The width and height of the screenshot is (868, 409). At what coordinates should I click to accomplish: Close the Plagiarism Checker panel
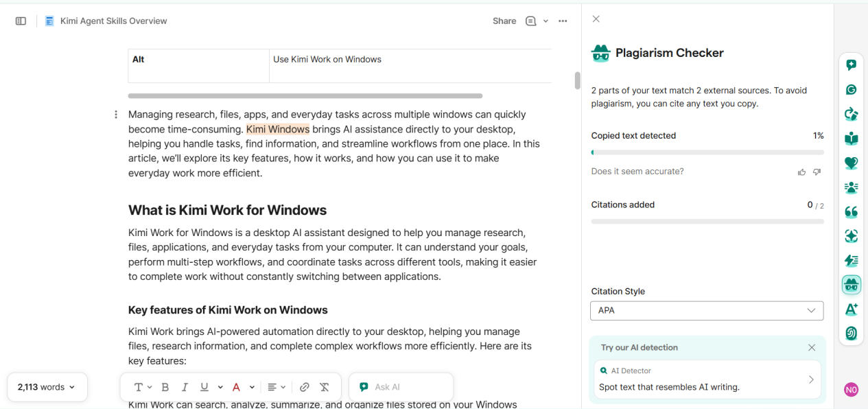point(596,19)
